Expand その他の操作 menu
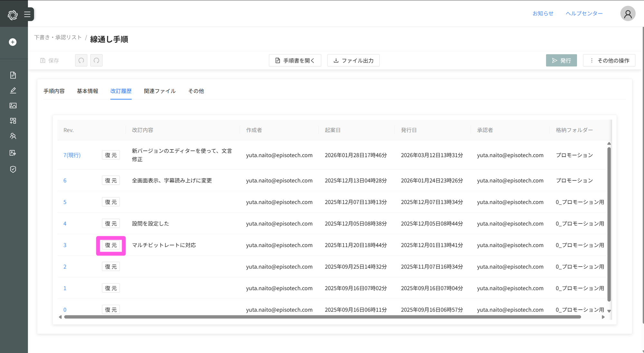Image resolution: width=644 pixels, height=353 pixels. [x=609, y=60]
